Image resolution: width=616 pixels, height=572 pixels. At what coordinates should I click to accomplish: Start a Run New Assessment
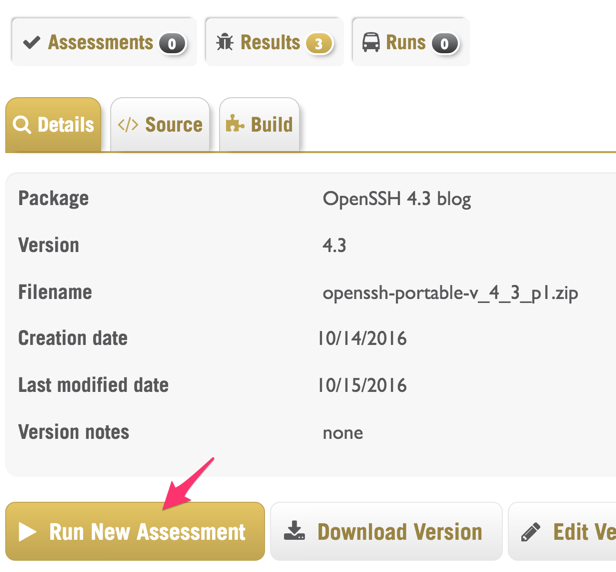(x=135, y=532)
